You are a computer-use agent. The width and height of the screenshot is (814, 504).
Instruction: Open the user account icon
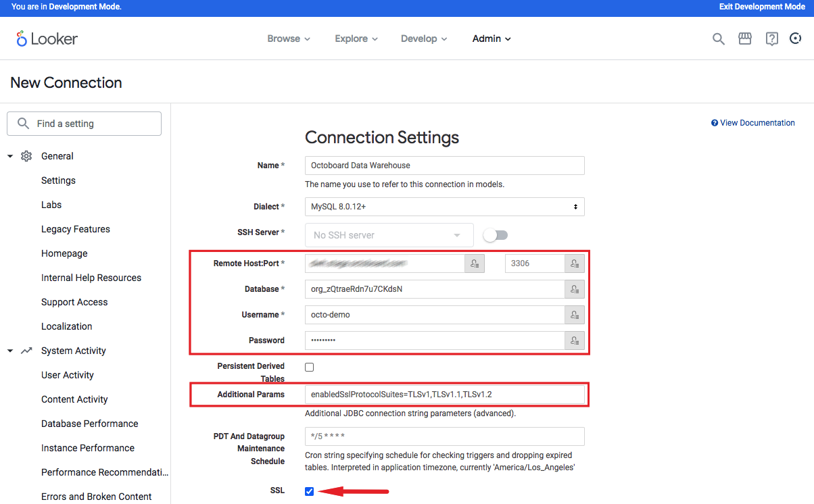tap(796, 39)
